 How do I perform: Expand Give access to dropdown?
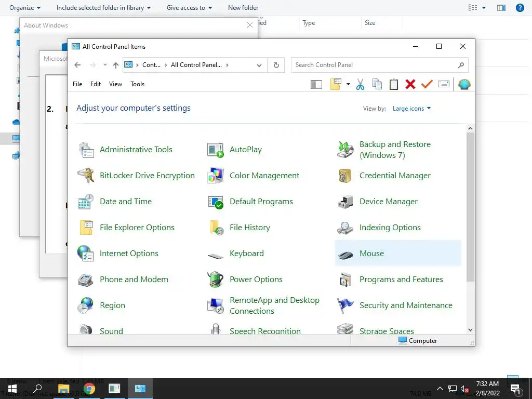pos(189,7)
